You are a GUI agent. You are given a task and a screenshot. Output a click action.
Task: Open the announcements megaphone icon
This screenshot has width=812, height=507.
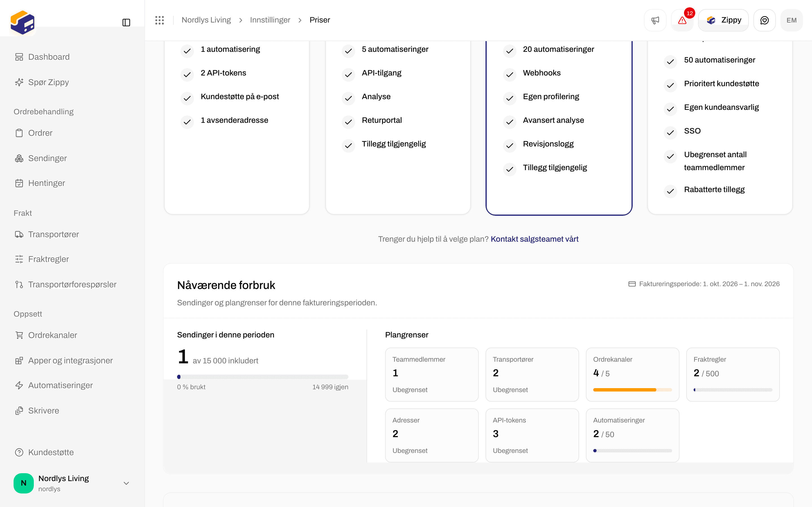pyautogui.click(x=655, y=20)
